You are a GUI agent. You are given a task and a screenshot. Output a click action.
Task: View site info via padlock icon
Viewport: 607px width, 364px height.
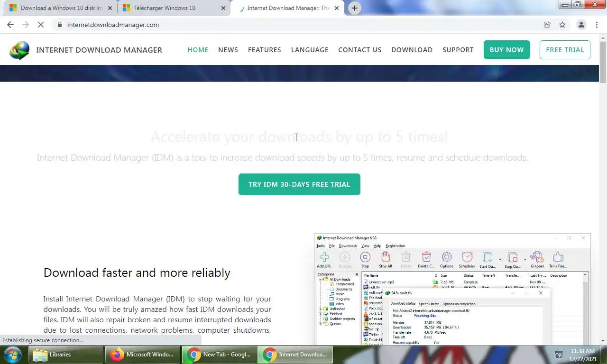pyautogui.click(x=59, y=25)
